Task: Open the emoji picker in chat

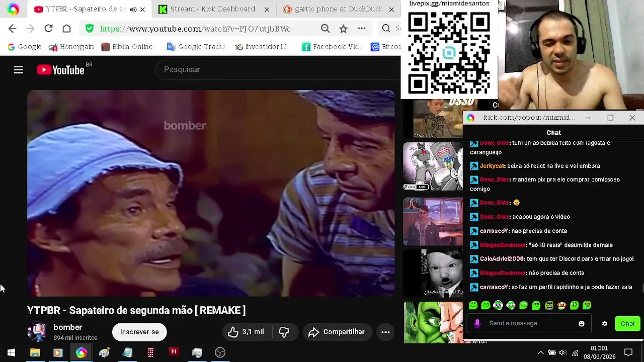Action: point(582,323)
